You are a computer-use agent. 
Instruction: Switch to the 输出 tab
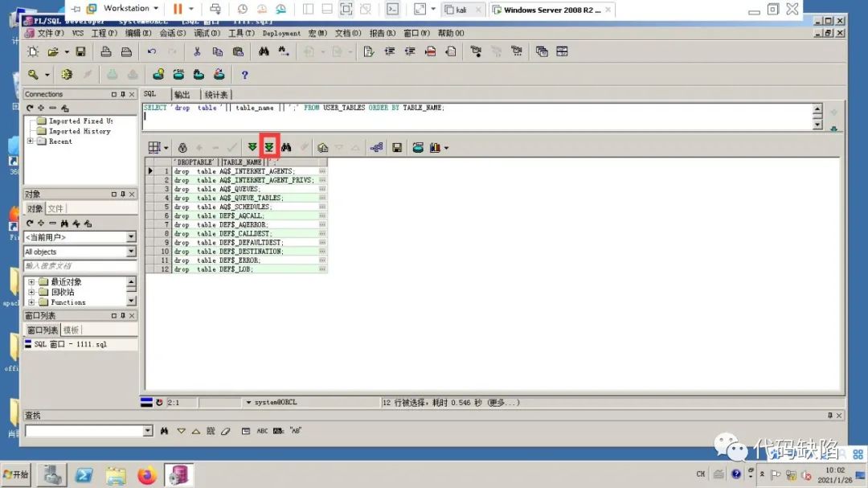tap(182, 95)
